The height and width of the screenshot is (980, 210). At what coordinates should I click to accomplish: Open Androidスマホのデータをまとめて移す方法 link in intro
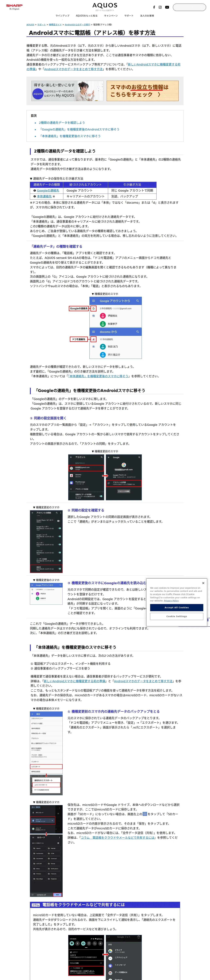(73, 69)
